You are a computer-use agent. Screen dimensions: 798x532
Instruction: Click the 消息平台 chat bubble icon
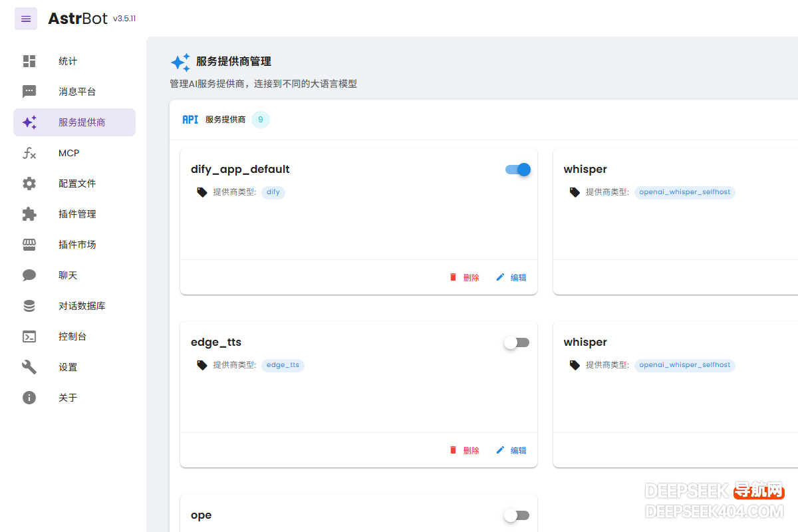(x=29, y=92)
